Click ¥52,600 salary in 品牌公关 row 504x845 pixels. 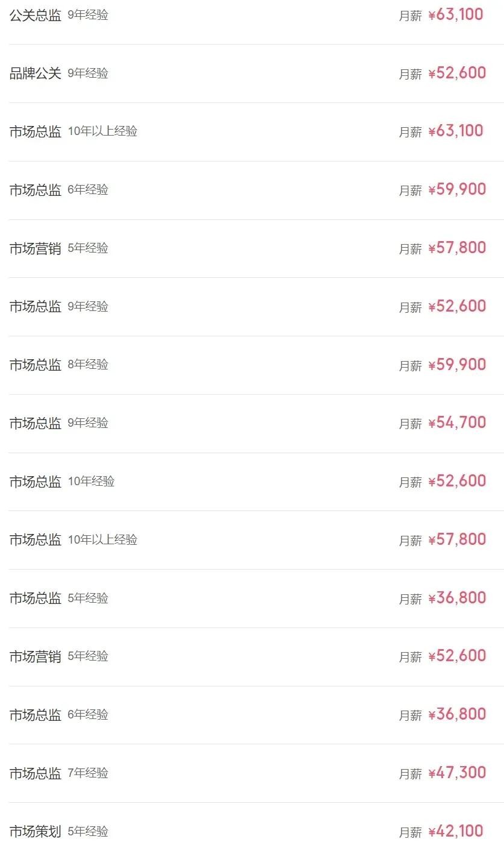(457, 73)
